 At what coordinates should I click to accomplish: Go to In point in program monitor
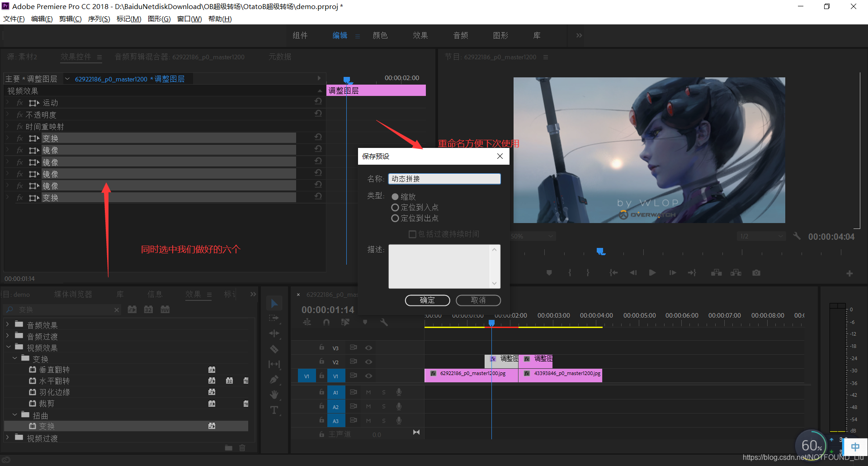click(613, 273)
